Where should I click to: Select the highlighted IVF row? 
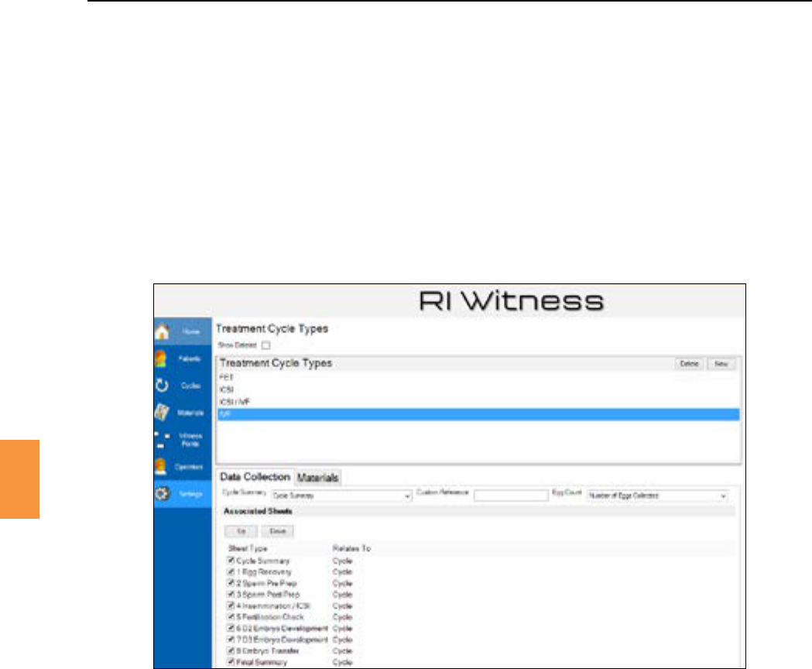(x=478, y=414)
